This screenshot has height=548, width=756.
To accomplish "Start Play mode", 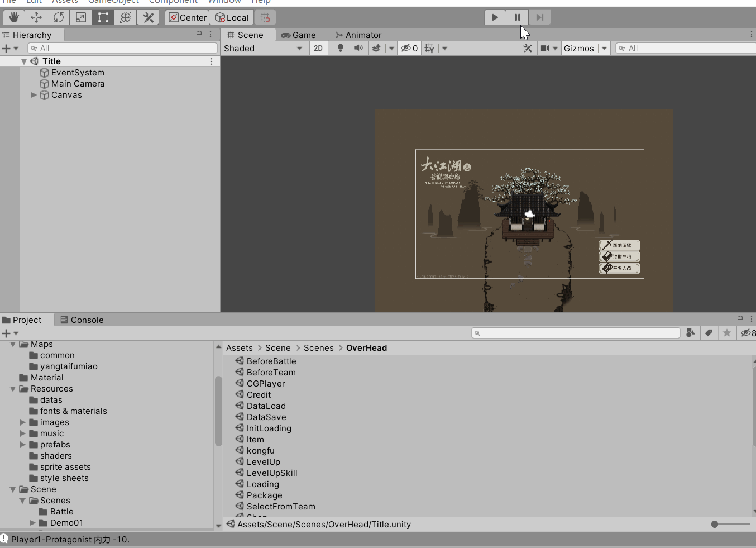I will (495, 17).
